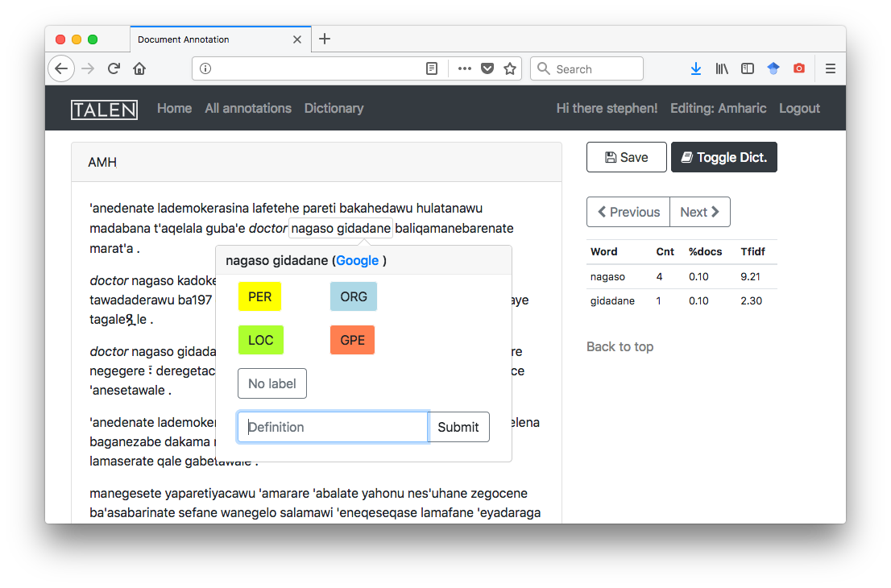Open a new tab with plus icon
The image size is (891, 588).
tap(325, 39)
